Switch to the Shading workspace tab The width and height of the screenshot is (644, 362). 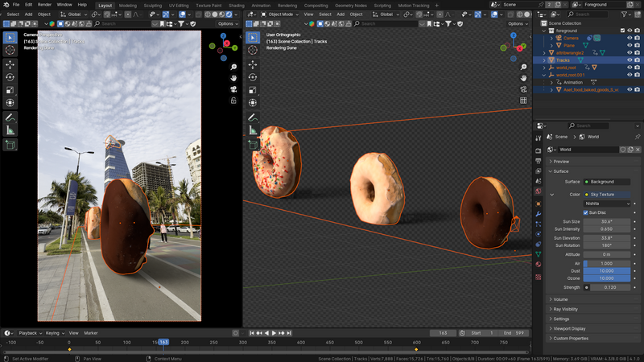click(x=236, y=5)
